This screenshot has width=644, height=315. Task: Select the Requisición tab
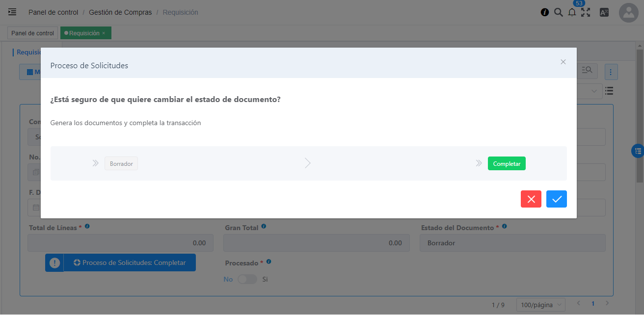(x=84, y=33)
